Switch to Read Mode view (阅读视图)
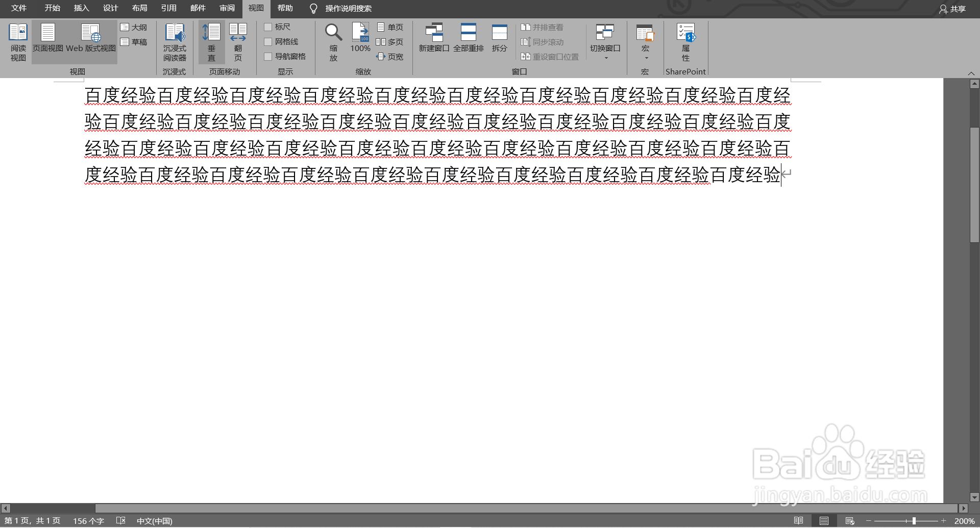The image size is (980, 528). pyautogui.click(x=18, y=42)
